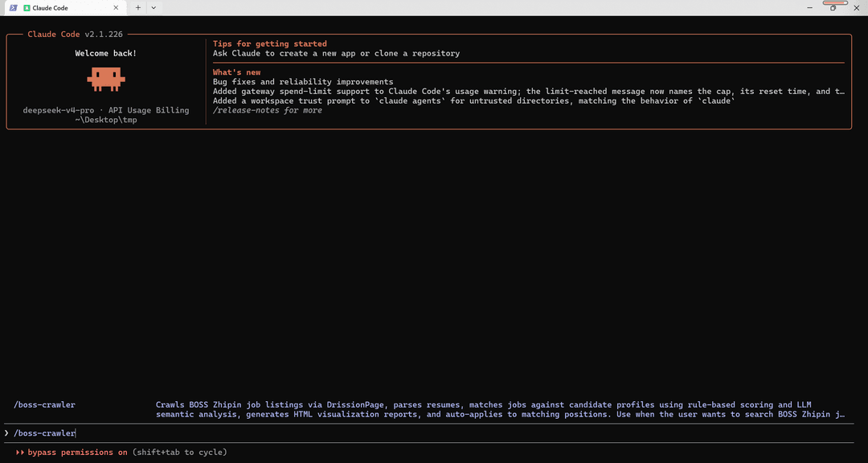The image size is (868, 463).
Task: Minimize the terminal window
Action: (x=810, y=8)
